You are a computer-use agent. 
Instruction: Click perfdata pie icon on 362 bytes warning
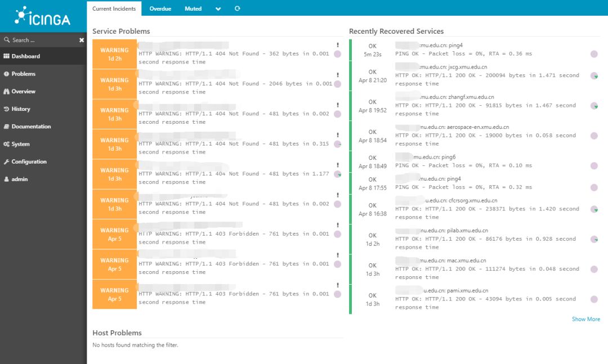(x=338, y=54)
